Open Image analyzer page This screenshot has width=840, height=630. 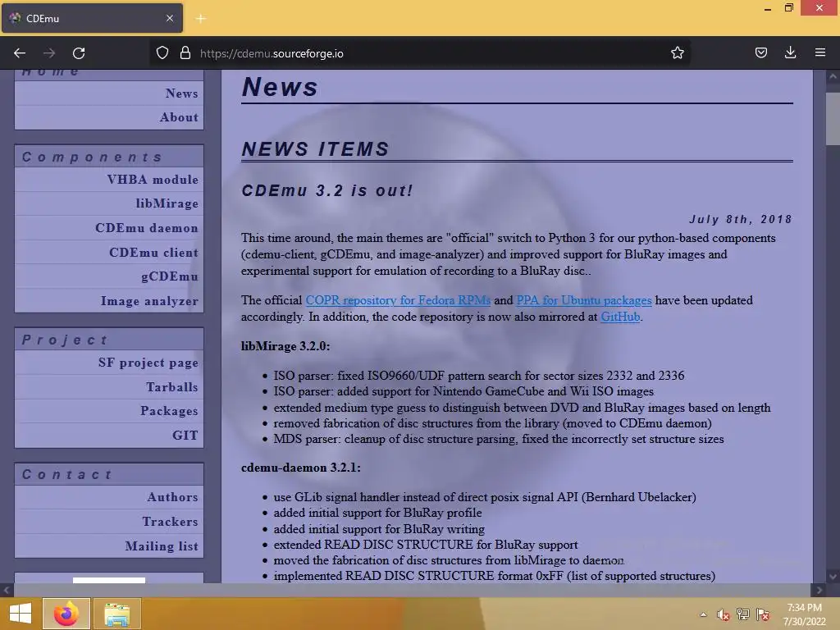point(149,301)
